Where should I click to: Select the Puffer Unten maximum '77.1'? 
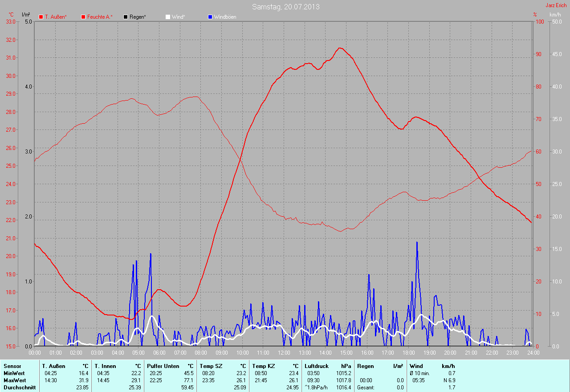pos(189,380)
